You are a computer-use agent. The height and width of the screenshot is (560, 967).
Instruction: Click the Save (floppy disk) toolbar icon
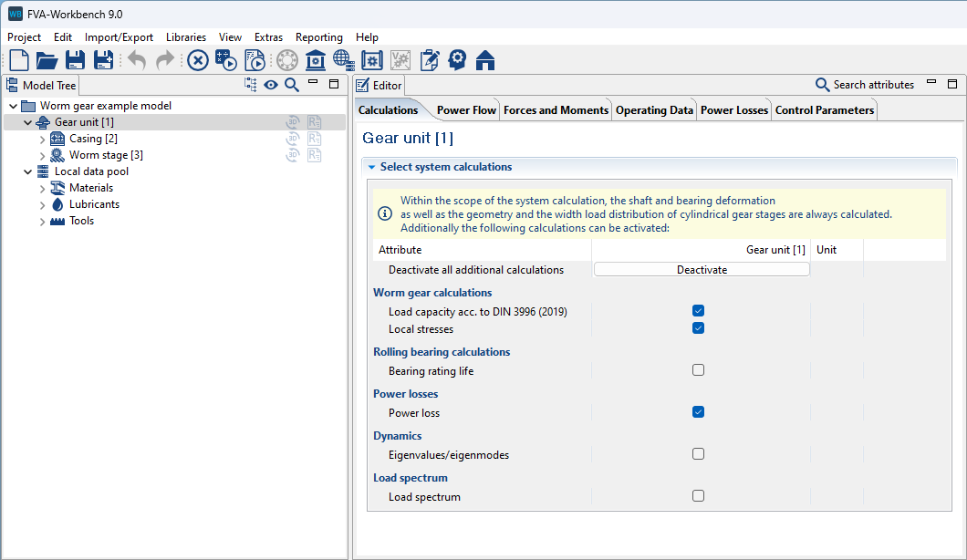pyautogui.click(x=75, y=60)
